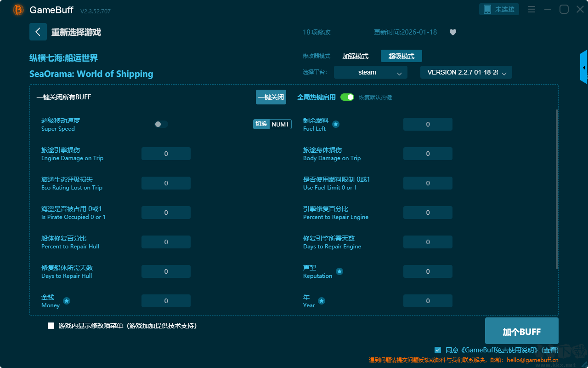Click the Fuel Left value field
Image resolution: width=588 pixels, height=368 pixels.
(x=428, y=124)
